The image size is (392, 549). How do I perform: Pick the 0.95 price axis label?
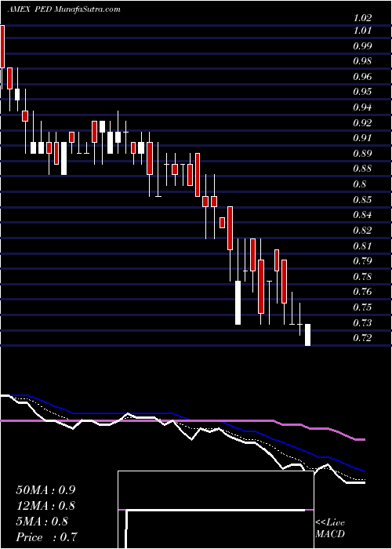[362, 92]
